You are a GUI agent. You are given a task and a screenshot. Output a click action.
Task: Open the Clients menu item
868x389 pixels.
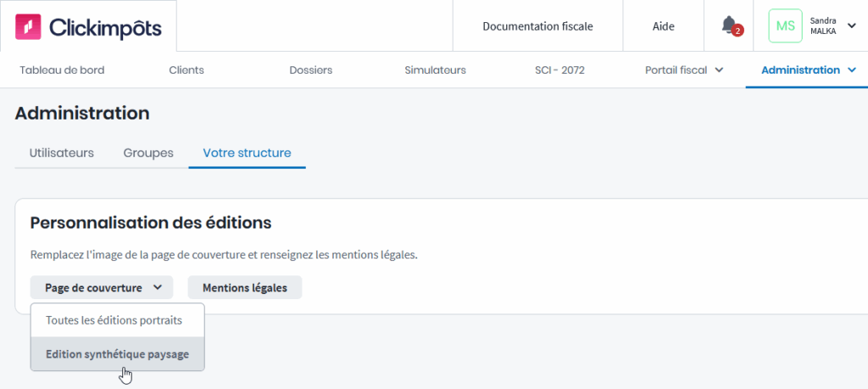coord(186,70)
